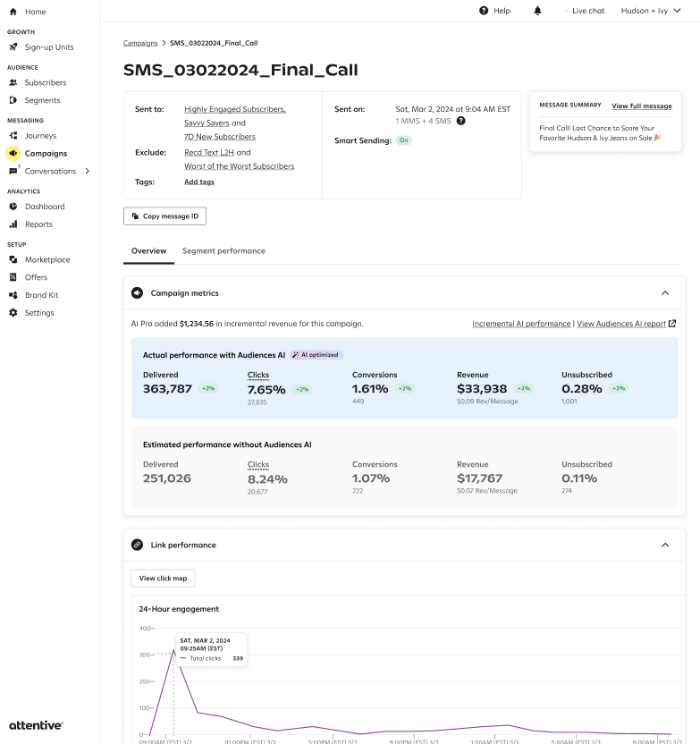Viewport: 700px width, 744px height.
Task: Click the Home house icon
Action: click(x=13, y=12)
